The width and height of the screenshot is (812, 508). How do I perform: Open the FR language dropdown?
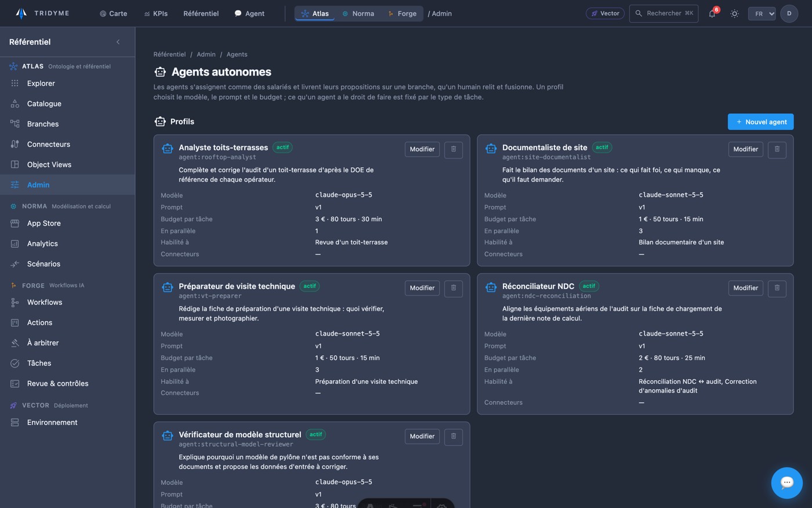pos(762,13)
